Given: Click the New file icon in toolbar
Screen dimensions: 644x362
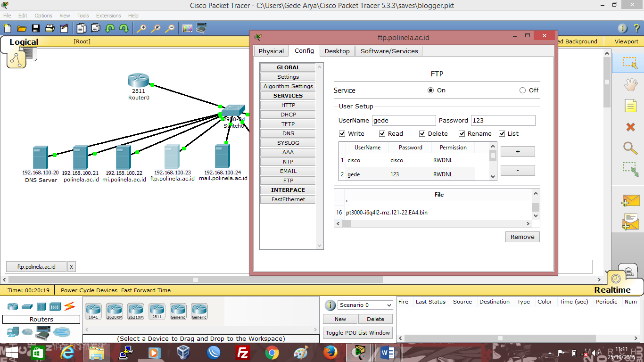Looking at the screenshot, I should point(8,28).
